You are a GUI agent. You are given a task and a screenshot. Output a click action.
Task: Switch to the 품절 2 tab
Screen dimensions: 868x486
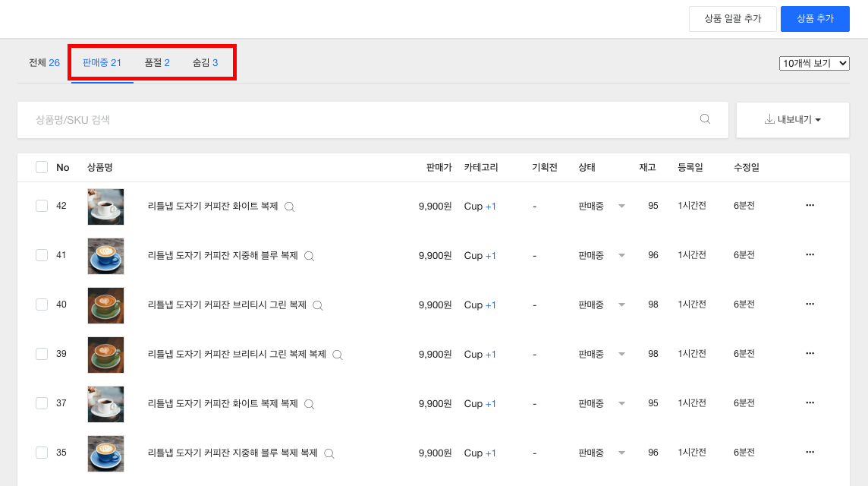[157, 62]
